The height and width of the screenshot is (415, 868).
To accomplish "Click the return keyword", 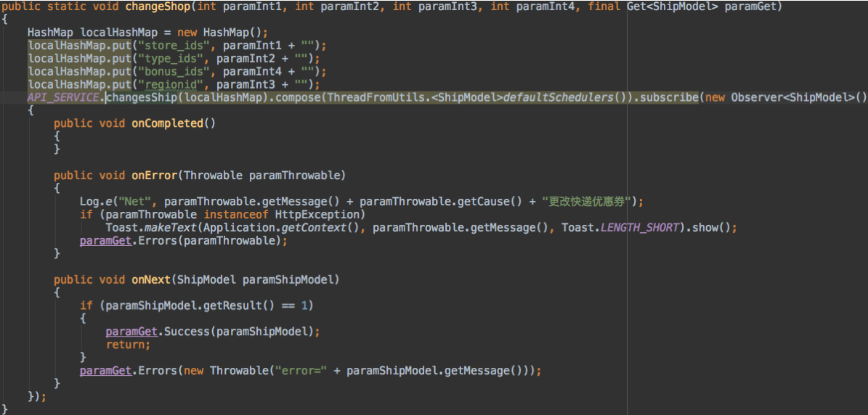I will 125,345.
